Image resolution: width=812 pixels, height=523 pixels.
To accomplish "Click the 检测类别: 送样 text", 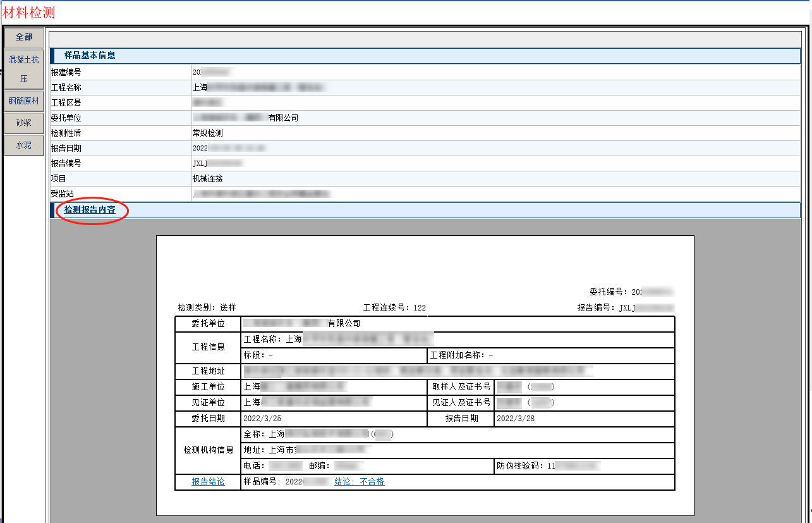I will pyautogui.click(x=207, y=308).
